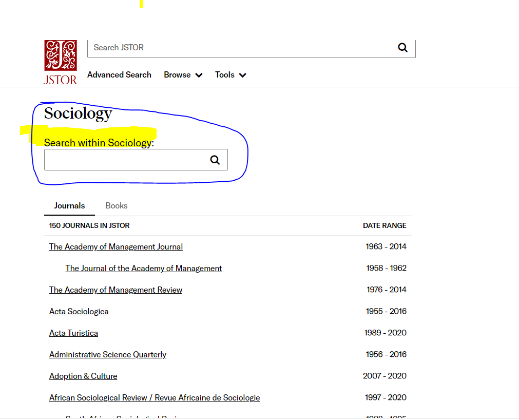Click the Date Range column header
The width and height of the screenshot is (519, 420).
point(384,225)
